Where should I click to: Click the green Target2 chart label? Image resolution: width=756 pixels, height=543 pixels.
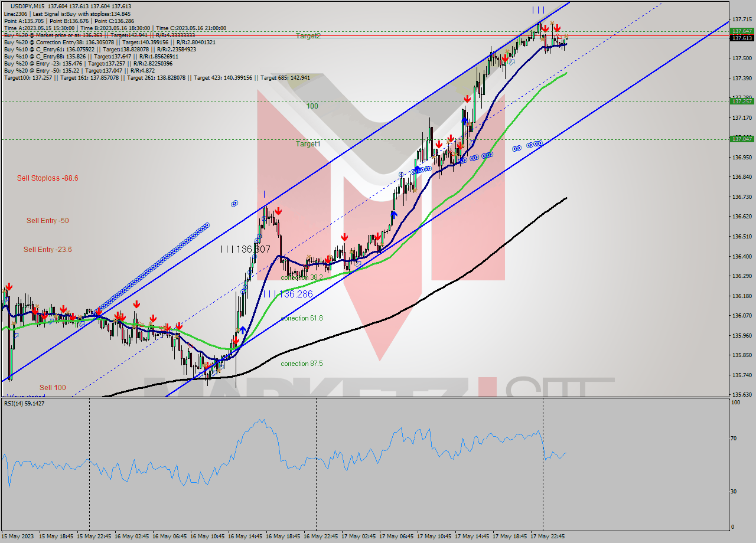click(x=308, y=36)
